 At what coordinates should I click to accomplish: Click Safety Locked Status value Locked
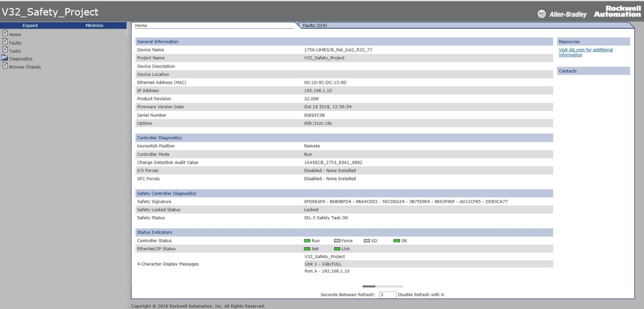[311, 210]
